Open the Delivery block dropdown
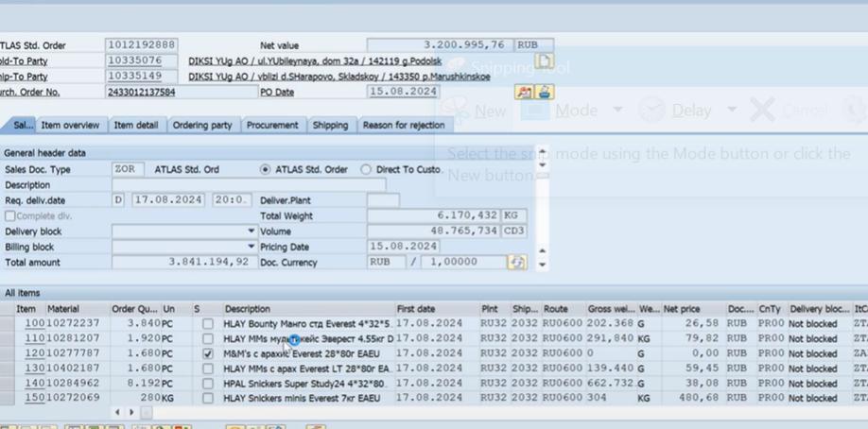 252,232
